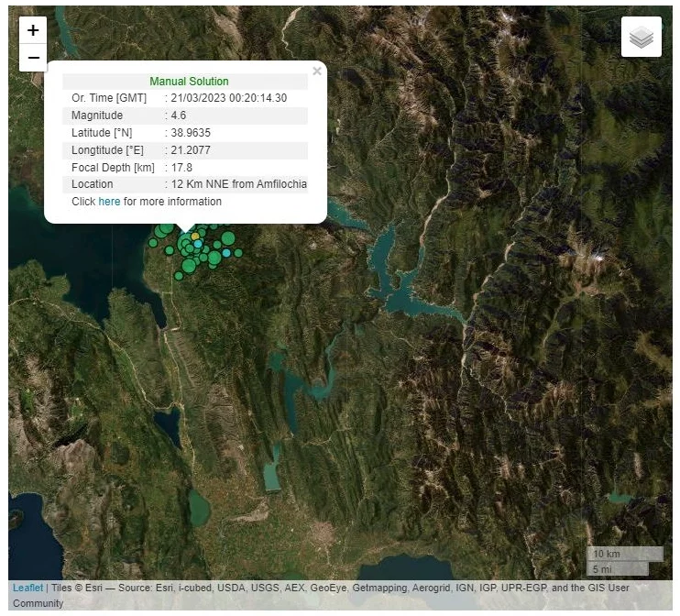Select the easternmost small green marker

238,253
